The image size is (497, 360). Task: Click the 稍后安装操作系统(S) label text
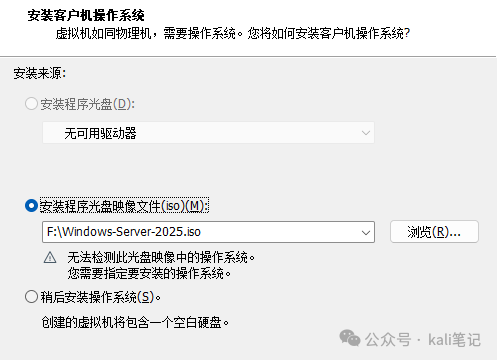(x=101, y=297)
